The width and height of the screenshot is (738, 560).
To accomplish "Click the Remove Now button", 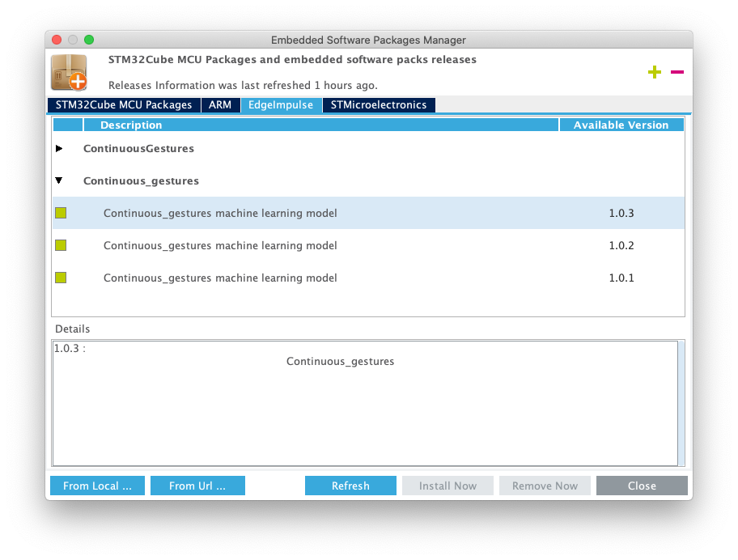I will coord(545,486).
